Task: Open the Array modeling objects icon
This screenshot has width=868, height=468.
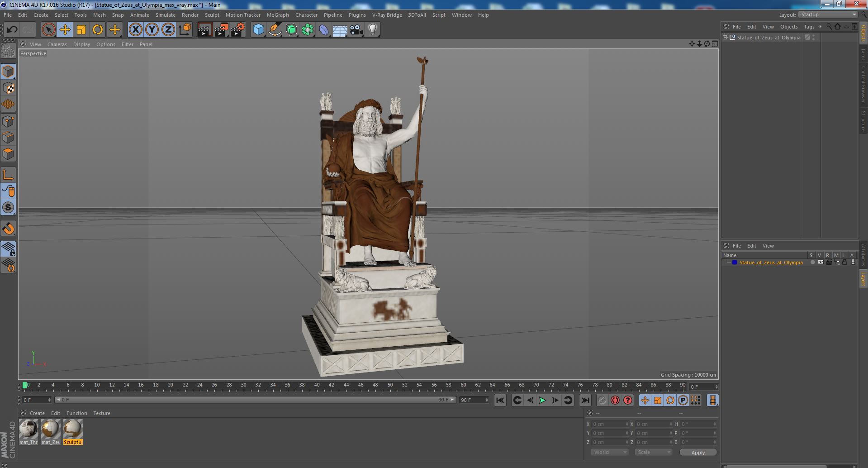Action: click(308, 30)
